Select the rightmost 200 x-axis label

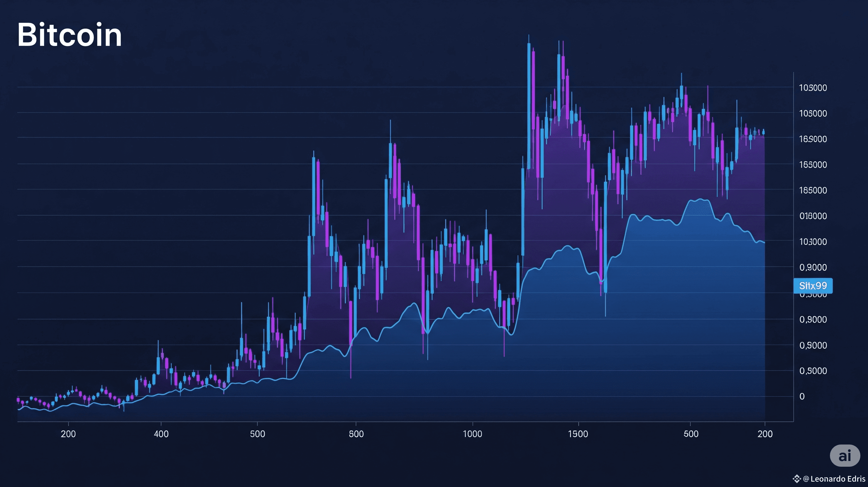click(x=765, y=434)
